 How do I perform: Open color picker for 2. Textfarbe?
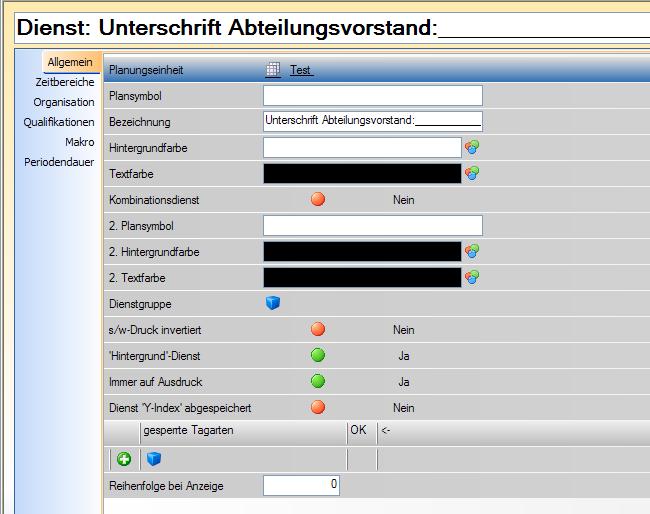pyautogui.click(x=472, y=277)
